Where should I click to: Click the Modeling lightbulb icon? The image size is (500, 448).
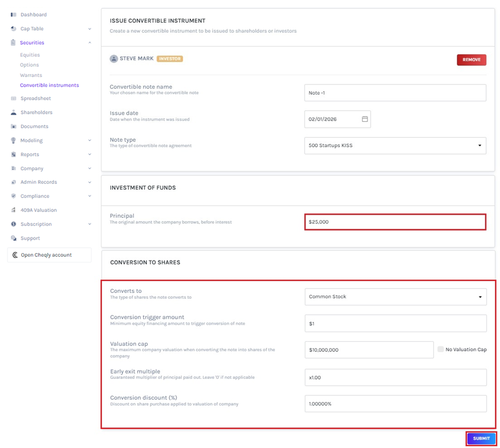pos(13,140)
